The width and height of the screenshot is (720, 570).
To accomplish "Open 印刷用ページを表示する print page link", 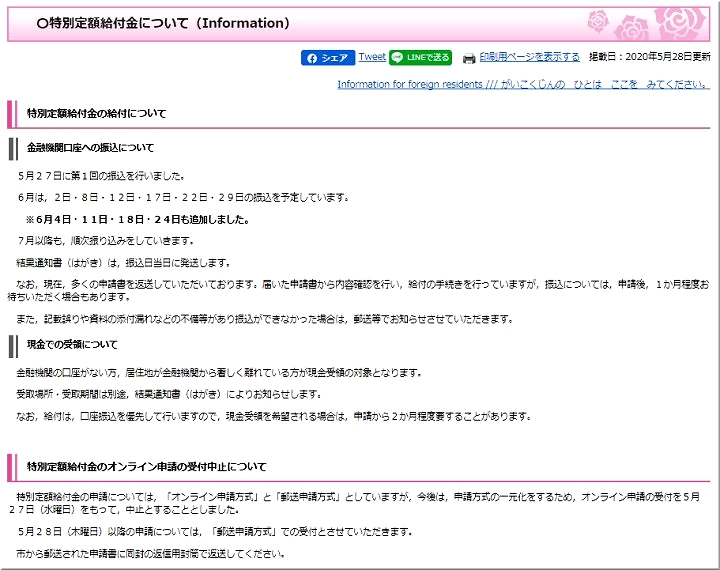I will [x=529, y=57].
